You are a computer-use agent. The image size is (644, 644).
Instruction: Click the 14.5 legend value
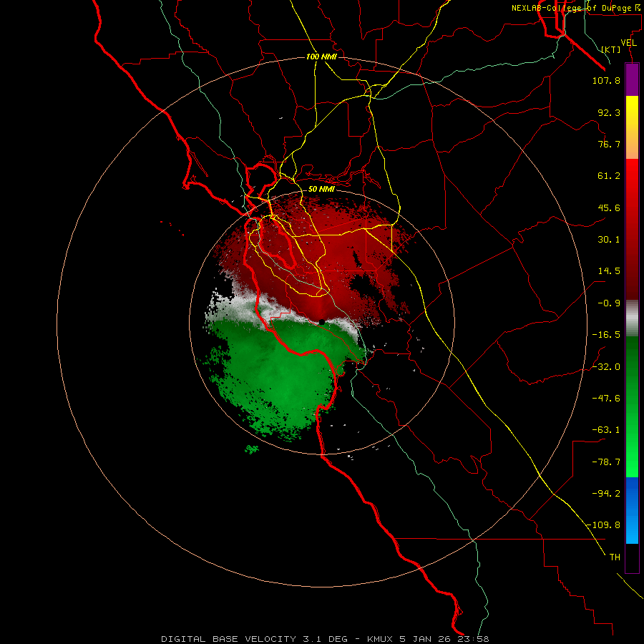(609, 271)
